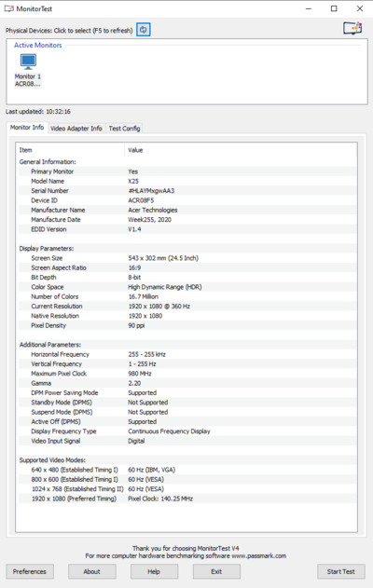Open the Preferences dialog
The height and width of the screenshot is (588, 373).
(x=30, y=571)
